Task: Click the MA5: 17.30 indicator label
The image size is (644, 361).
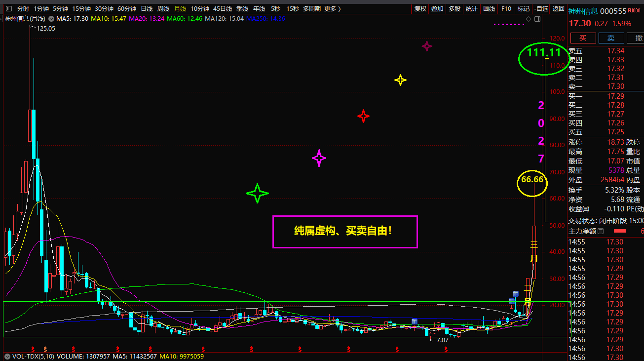Action: coord(72,19)
